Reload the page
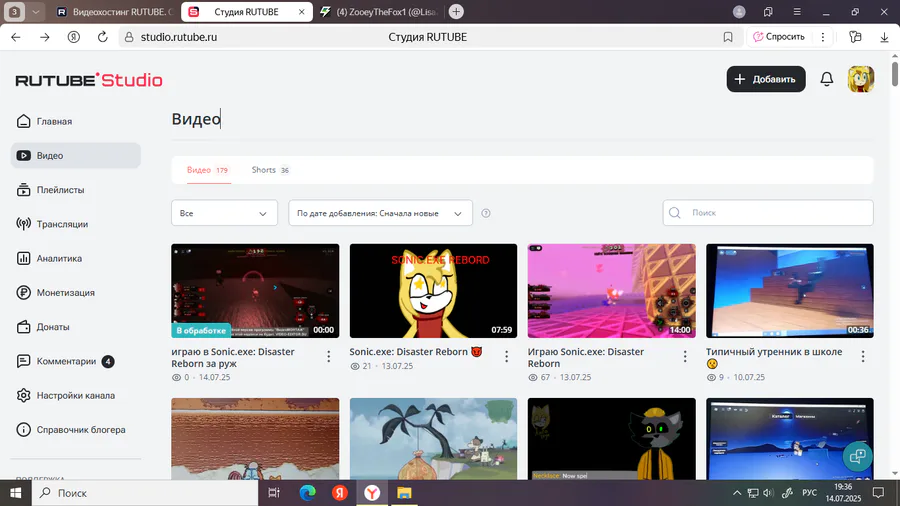Image resolution: width=900 pixels, height=506 pixels. click(102, 37)
